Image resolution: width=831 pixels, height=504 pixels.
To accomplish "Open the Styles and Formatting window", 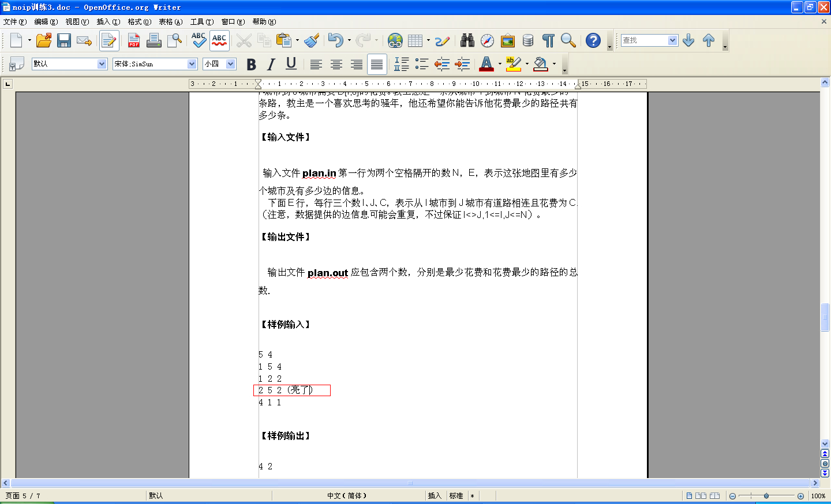I will (17, 64).
